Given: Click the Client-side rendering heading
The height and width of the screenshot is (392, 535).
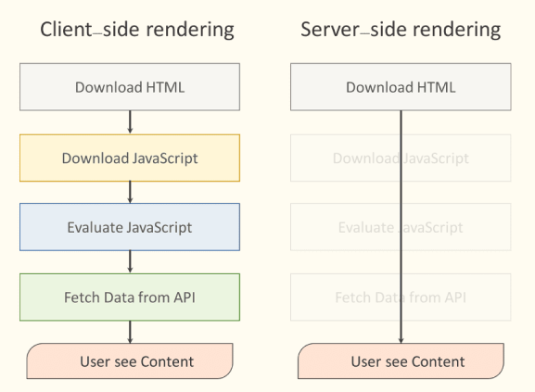Looking at the screenshot, I should pyautogui.click(x=137, y=30).
